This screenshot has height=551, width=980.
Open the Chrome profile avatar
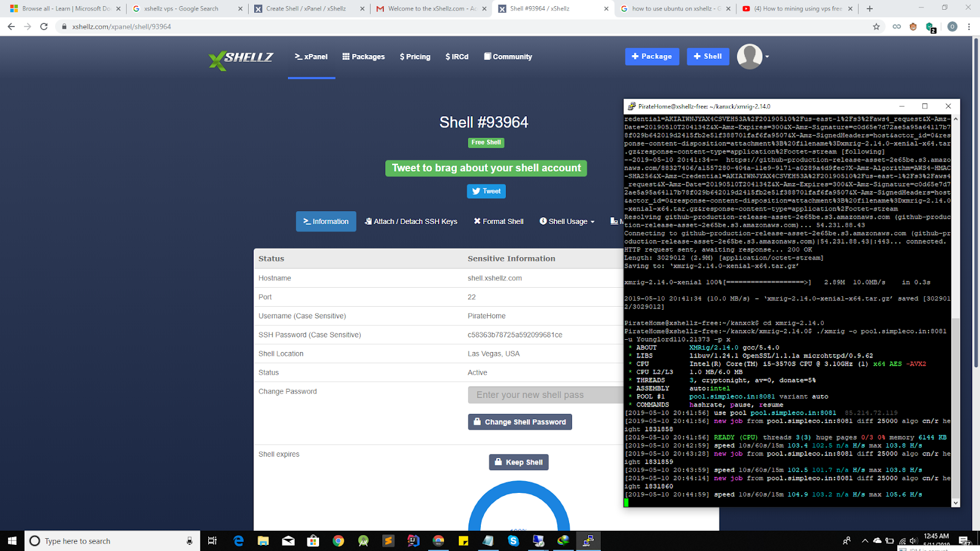(x=952, y=26)
